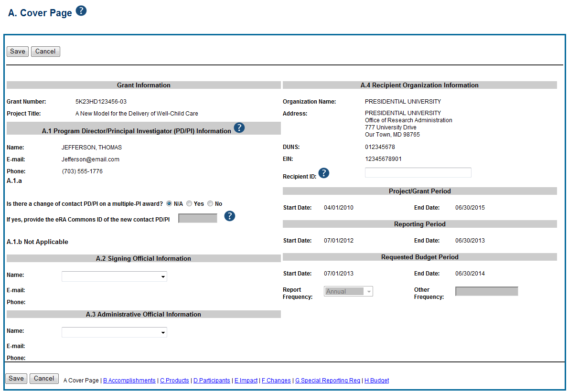568x392 pixels.
Task: Click the project title text
Action: click(x=137, y=114)
